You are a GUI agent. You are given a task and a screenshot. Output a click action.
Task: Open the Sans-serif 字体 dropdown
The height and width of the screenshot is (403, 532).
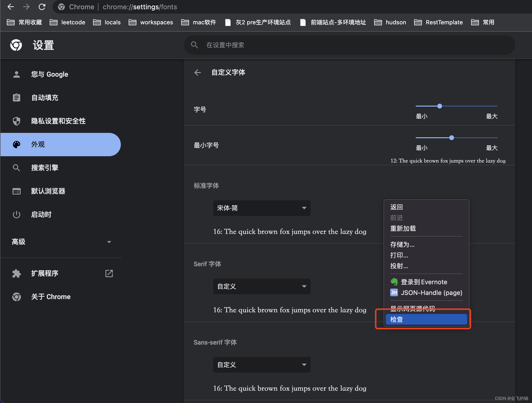tap(262, 365)
